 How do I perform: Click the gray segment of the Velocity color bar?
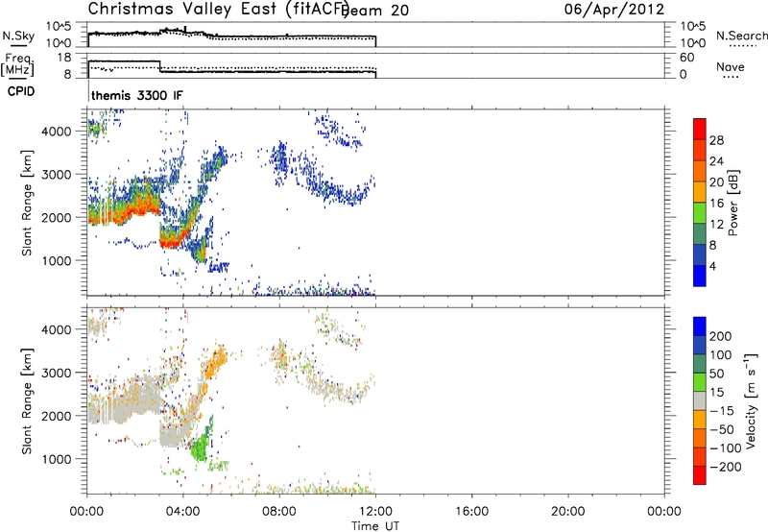pyautogui.click(x=700, y=400)
